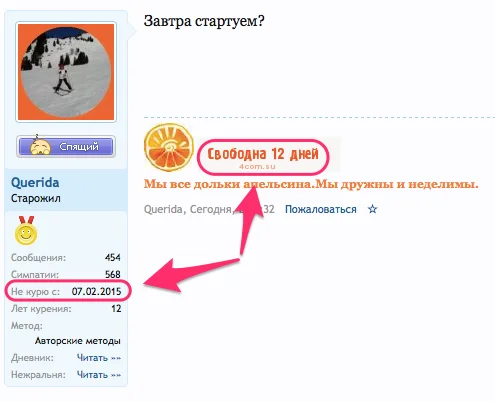Click the 'Спящий' sleeping status badge
Screen dimensions: 495x401
point(66,146)
